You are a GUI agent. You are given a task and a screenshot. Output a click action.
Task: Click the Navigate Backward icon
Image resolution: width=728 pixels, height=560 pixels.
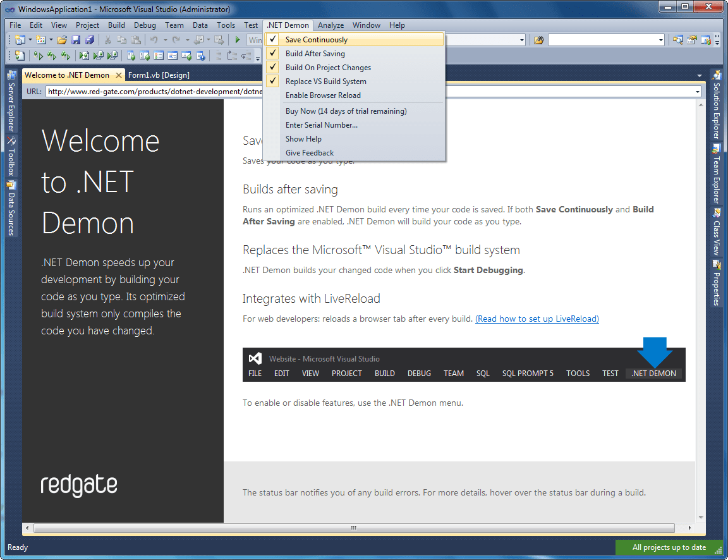click(x=198, y=40)
